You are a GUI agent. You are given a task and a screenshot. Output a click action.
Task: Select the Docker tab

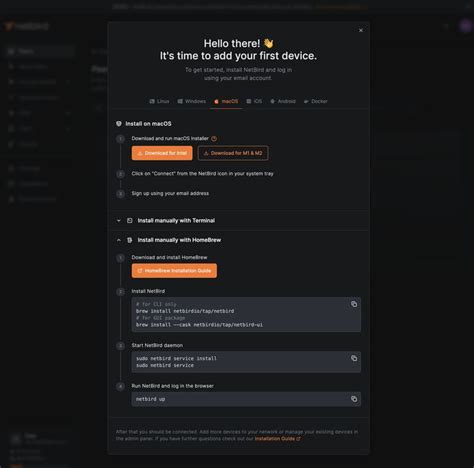click(315, 101)
